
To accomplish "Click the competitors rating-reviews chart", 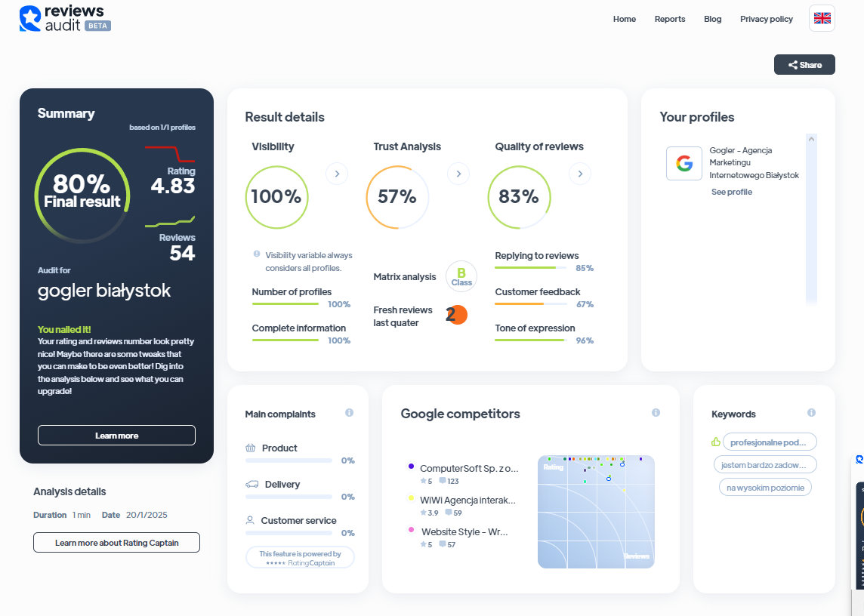I will click(x=596, y=512).
